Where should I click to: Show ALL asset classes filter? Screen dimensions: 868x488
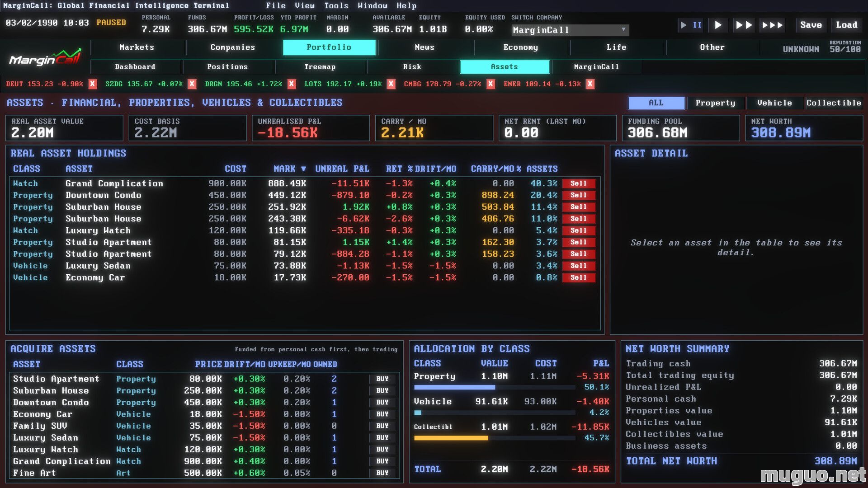click(x=656, y=103)
